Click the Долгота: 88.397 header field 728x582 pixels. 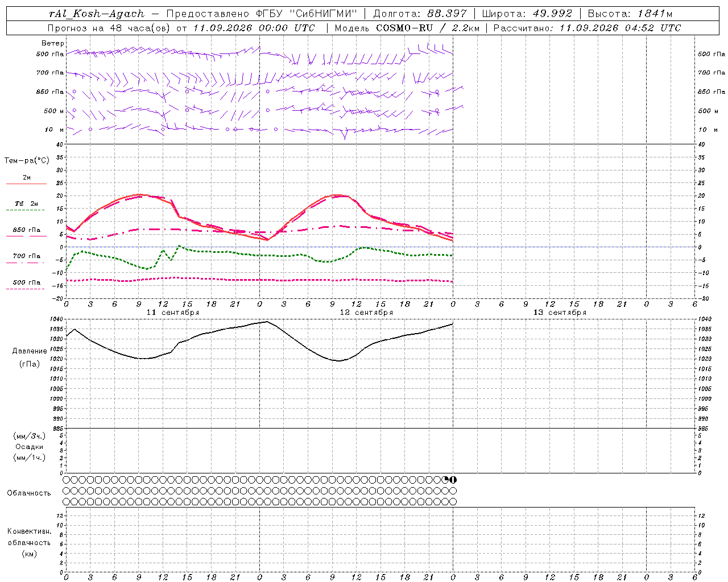(x=420, y=14)
